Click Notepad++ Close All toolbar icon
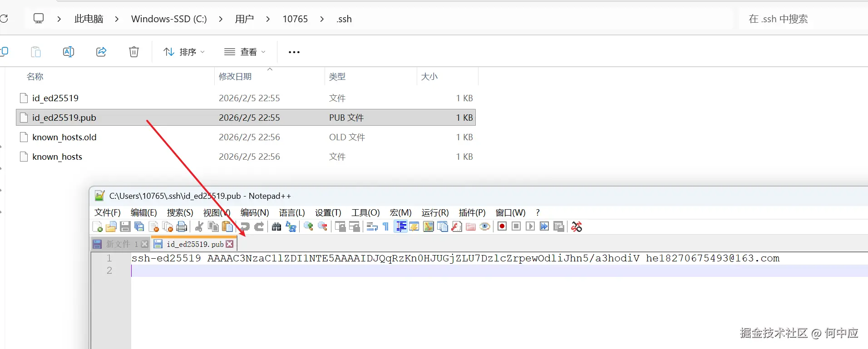 (168, 226)
